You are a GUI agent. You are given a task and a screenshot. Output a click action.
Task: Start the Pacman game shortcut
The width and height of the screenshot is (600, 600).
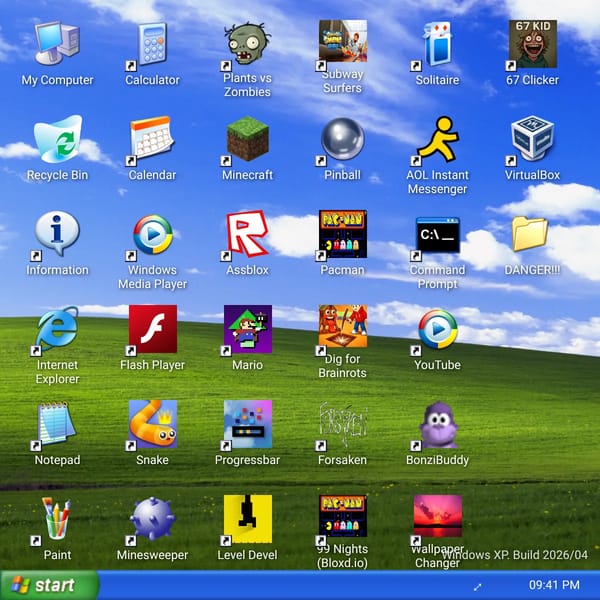click(343, 233)
